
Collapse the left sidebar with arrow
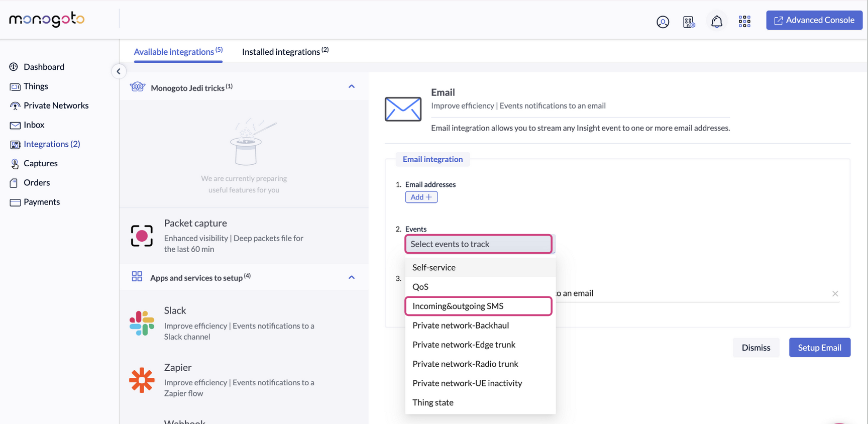click(x=119, y=71)
